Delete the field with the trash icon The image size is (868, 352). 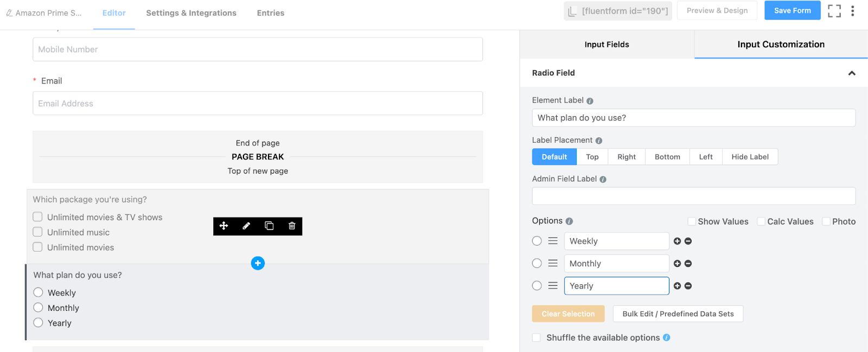pyautogui.click(x=292, y=226)
